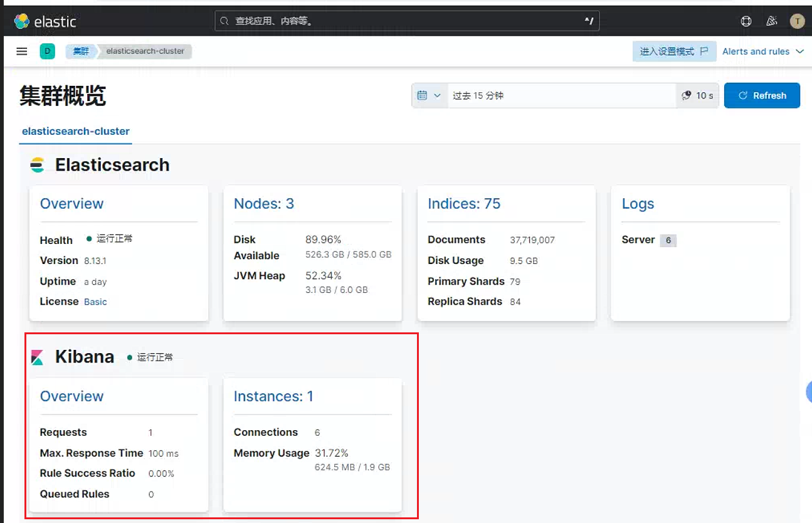Image resolution: width=812 pixels, height=523 pixels.
Task: Click the Kibana logo icon
Action: pos(37,357)
